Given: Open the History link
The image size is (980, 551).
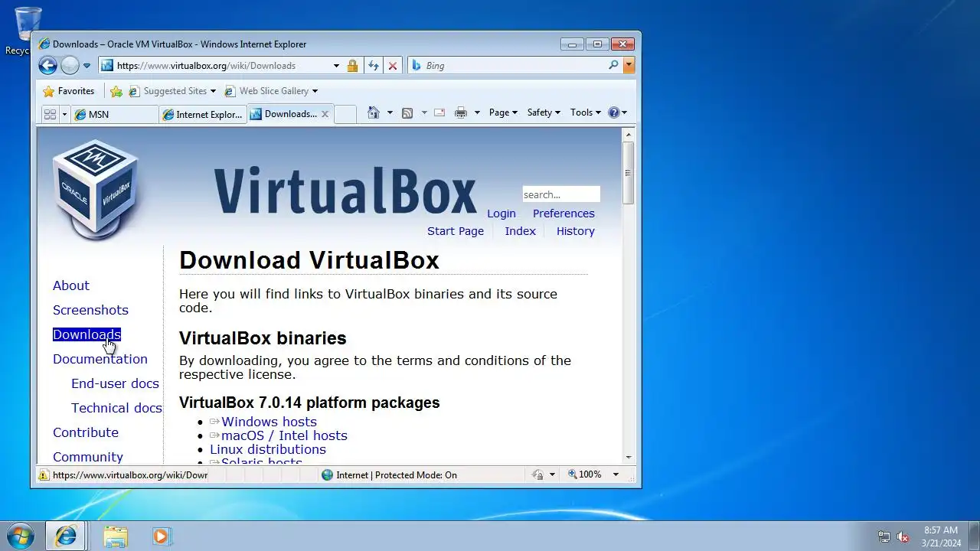Looking at the screenshot, I should (576, 231).
